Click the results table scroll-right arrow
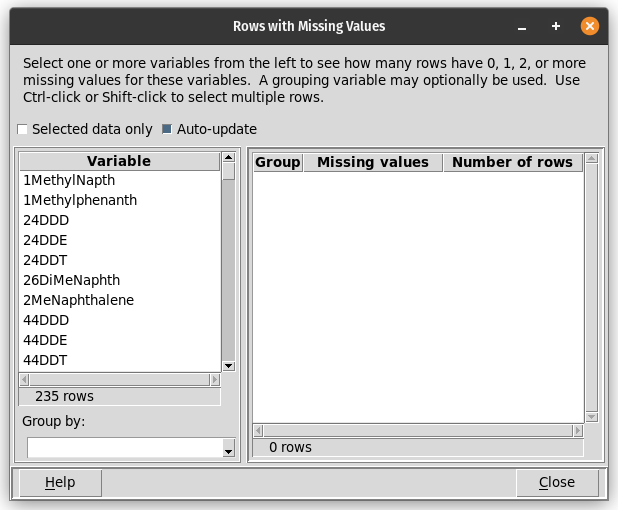The width and height of the screenshot is (618, 510). (578, 430)
